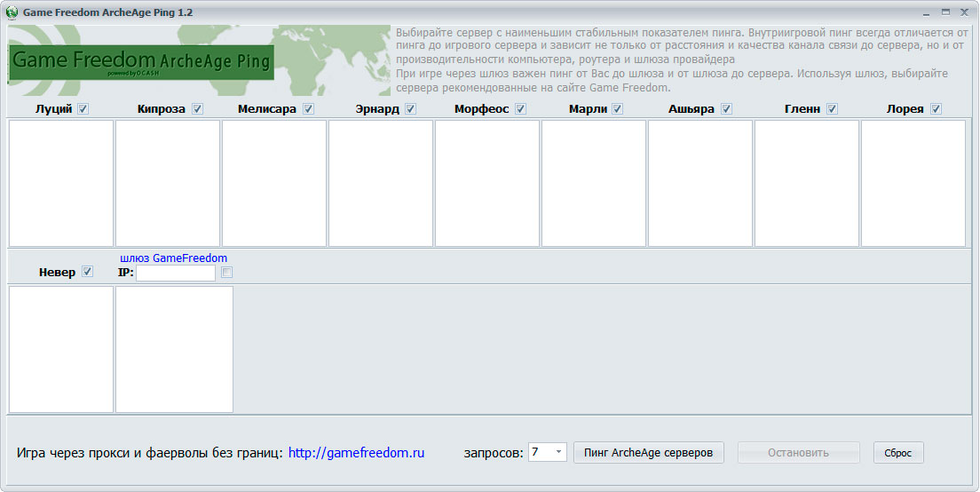Click the Луций results box

tap(61, 183)
